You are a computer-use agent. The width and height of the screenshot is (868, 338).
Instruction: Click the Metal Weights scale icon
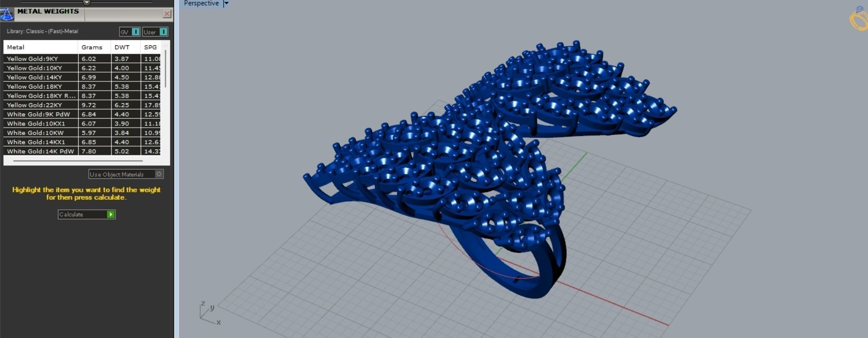tap(6, 14)
